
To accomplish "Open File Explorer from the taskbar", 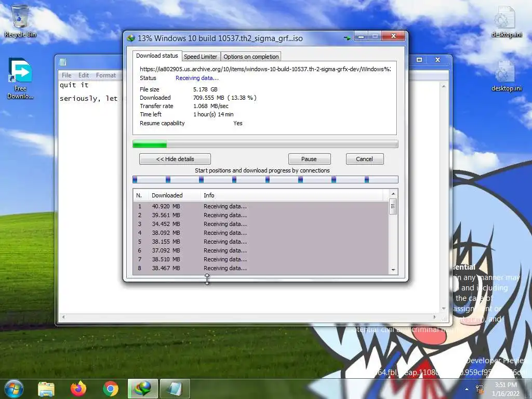I will [x=46, y=389].
